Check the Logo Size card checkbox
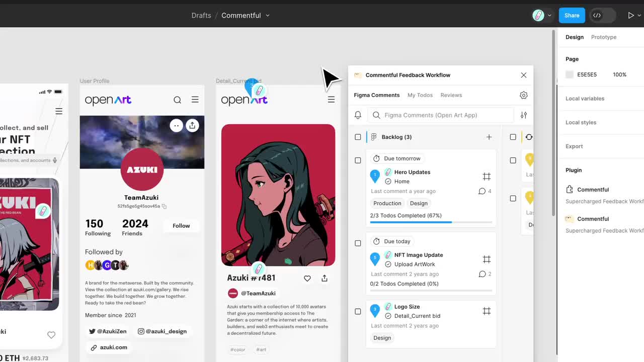The width and height of the screenshot is (644, 362). [x=358, y=311]
